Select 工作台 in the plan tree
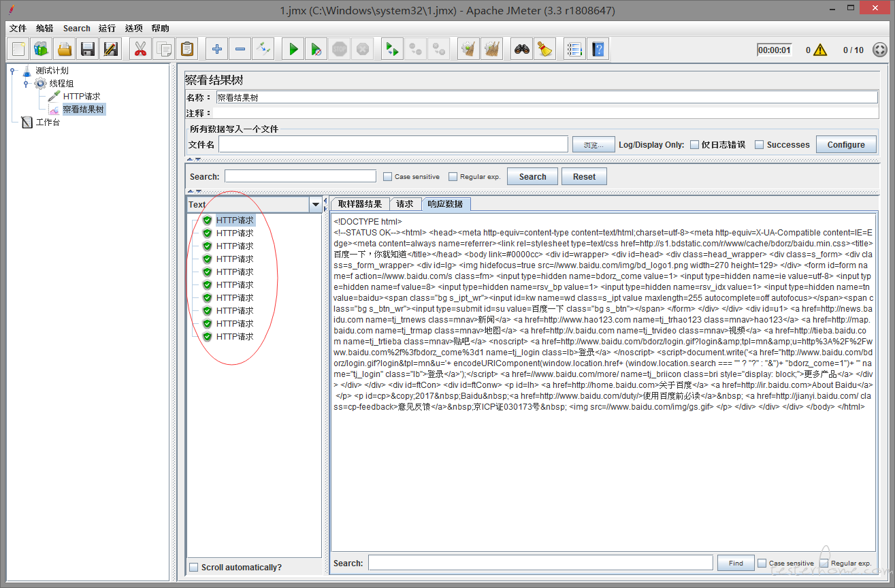 [48, 122]
